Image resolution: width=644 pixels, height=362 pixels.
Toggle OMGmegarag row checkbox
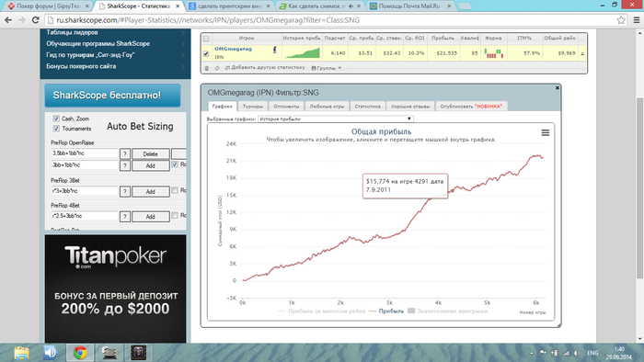click(x=206, y=53)
